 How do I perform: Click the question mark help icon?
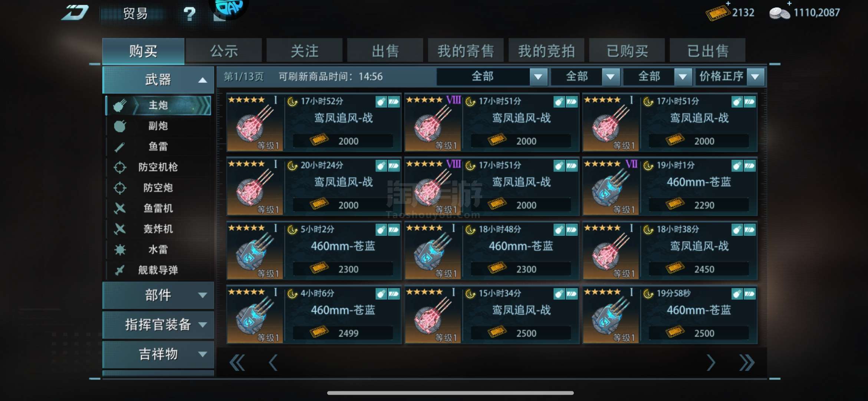pyautogui.click(x=190, y=14)
